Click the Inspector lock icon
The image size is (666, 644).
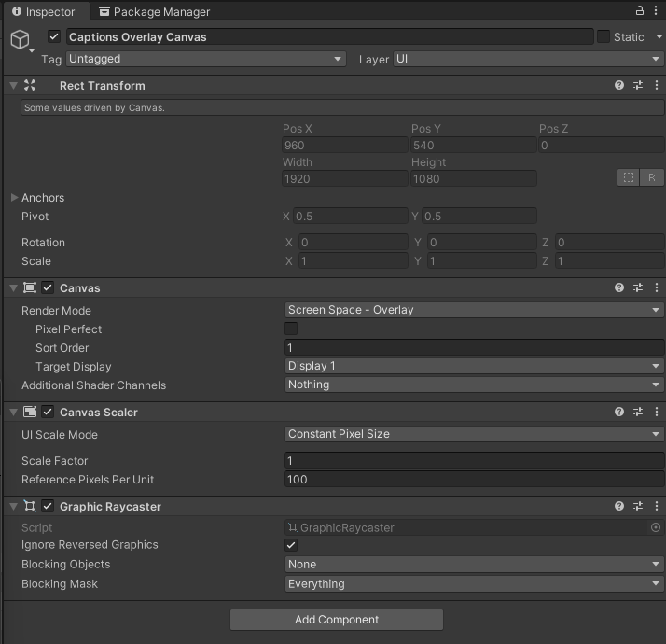pyautogui.click(x=640, y=11)
